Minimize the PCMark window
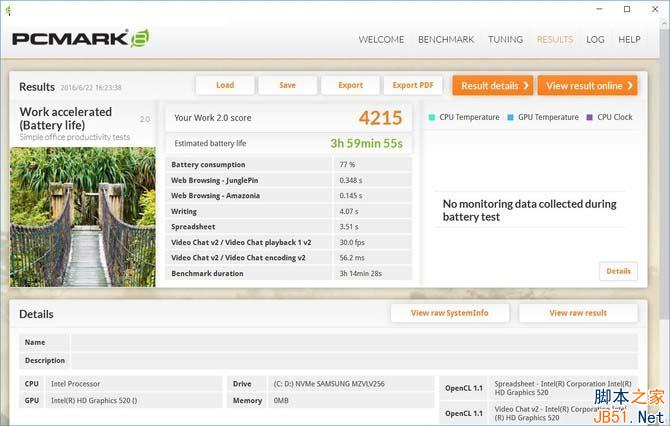Viewport: 670px width, 426px height. point(599,9)
